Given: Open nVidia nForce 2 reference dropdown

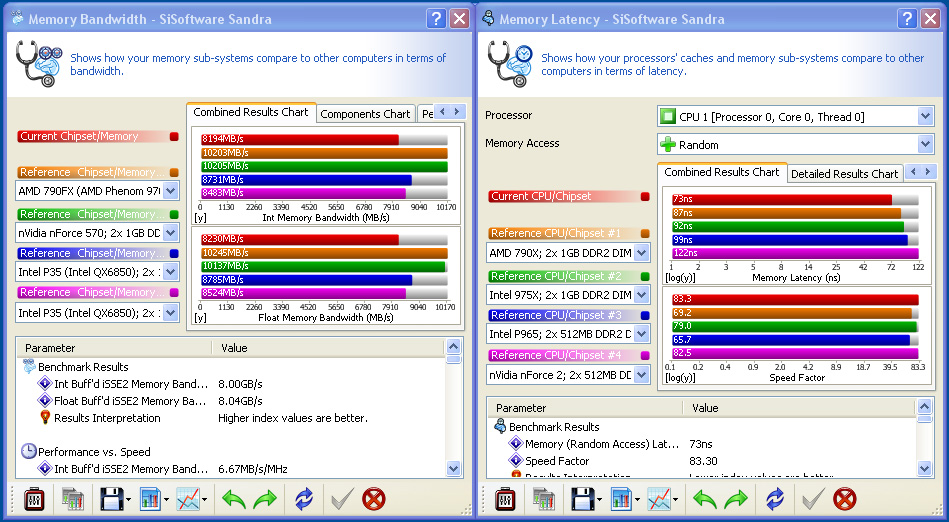Looking at the screenshot, I should tap(642, 375).
